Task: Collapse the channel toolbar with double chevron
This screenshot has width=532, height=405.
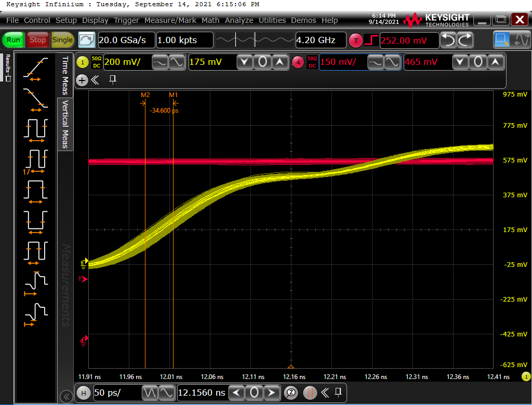Action: (96, 80)
